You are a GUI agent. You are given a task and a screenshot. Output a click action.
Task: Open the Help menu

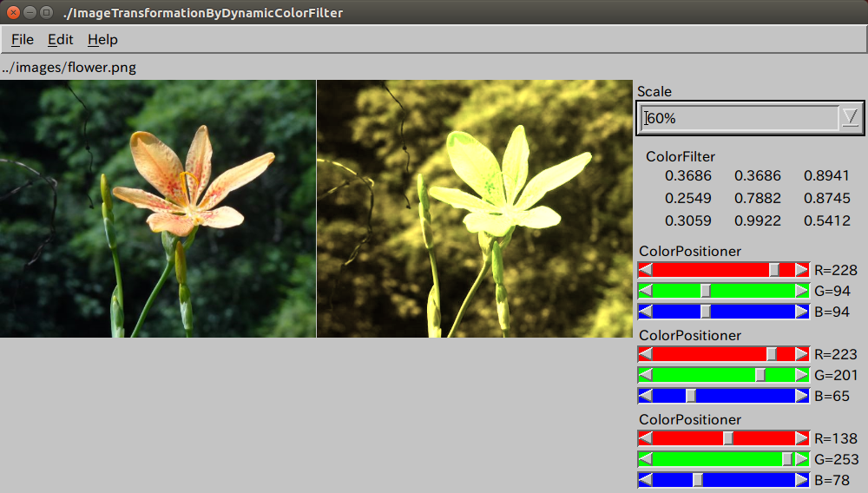coord(102,40)
